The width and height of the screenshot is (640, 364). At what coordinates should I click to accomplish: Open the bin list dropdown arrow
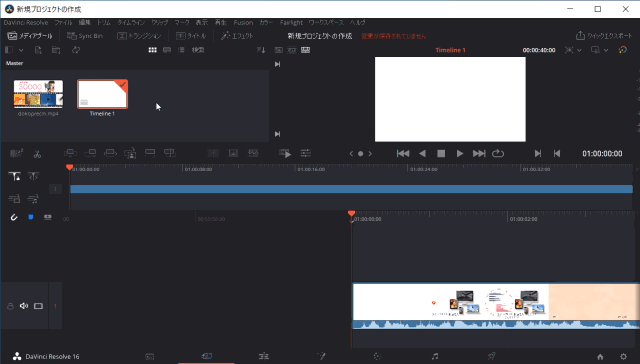click(21, 50)
